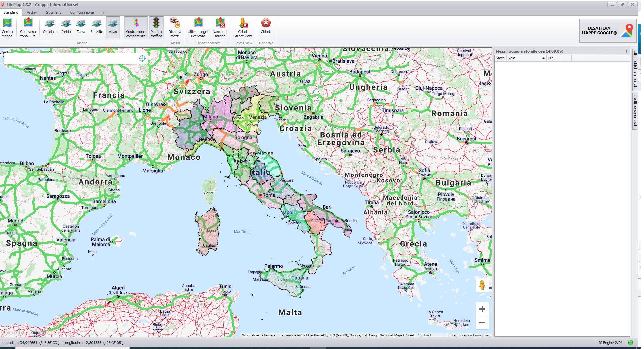
Task: Click Ricarica mezzi icon
Action: pos(175,27)
